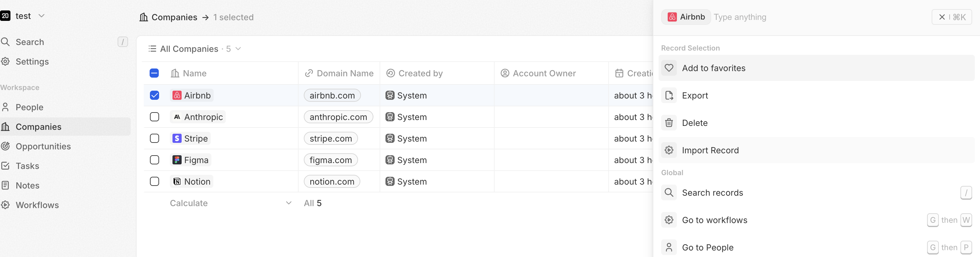Click the airbnb.com domain link
This screenshot has height=257, width=980.
tap(332, 95)
